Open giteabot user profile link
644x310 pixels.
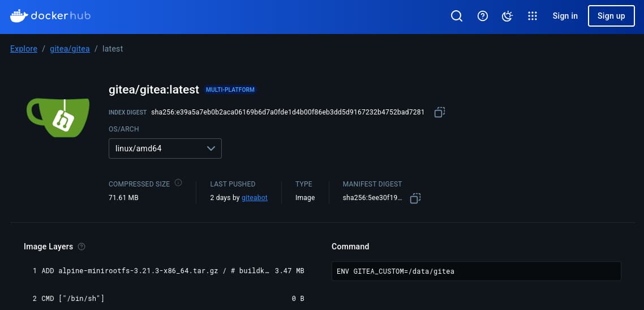click(x=254, y=198)
